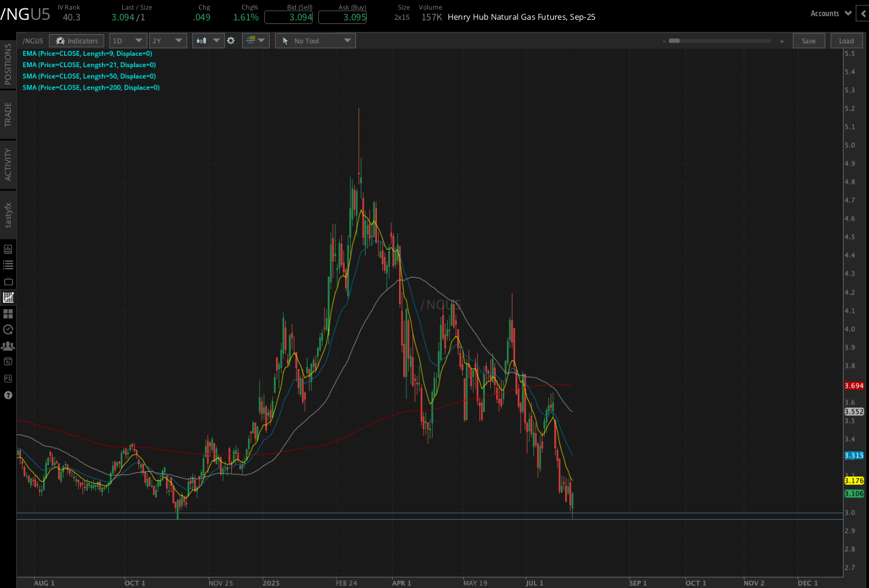Open the watchlist book icon in the sidebar

coord(8,249)
